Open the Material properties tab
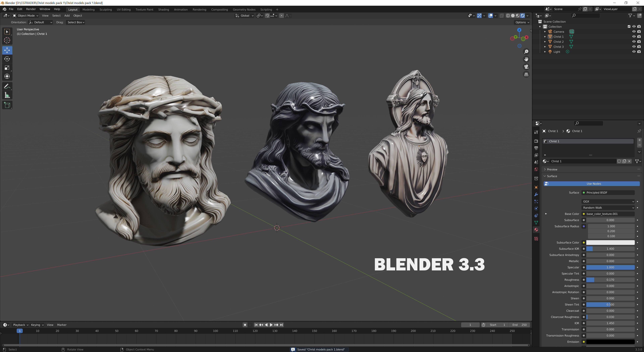644x352 pixels. [536, 230]
